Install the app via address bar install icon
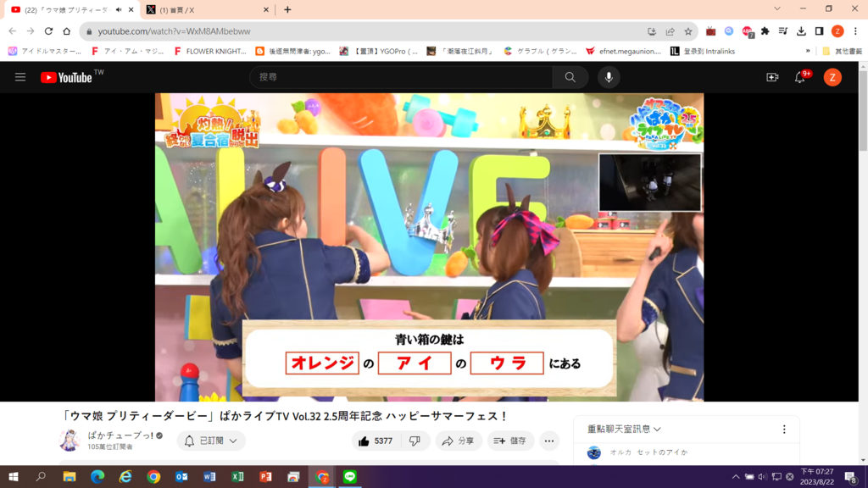 tap(652, 31)
